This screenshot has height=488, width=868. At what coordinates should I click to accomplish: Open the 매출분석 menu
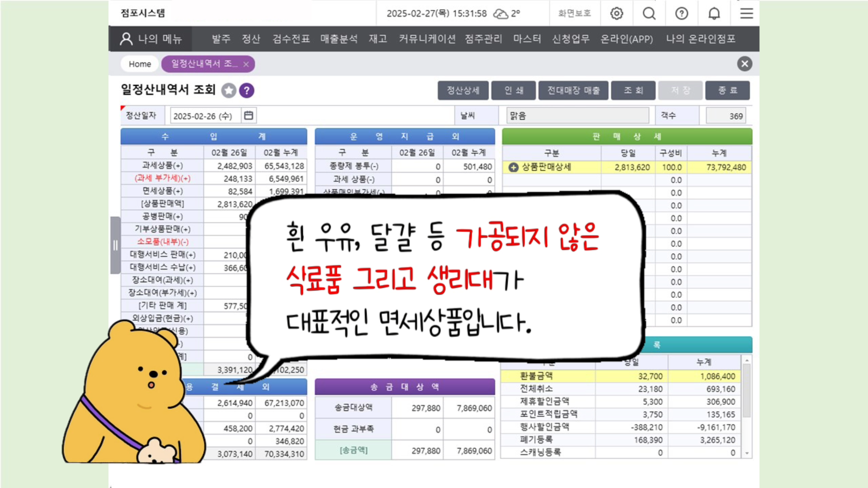point(339,39)
